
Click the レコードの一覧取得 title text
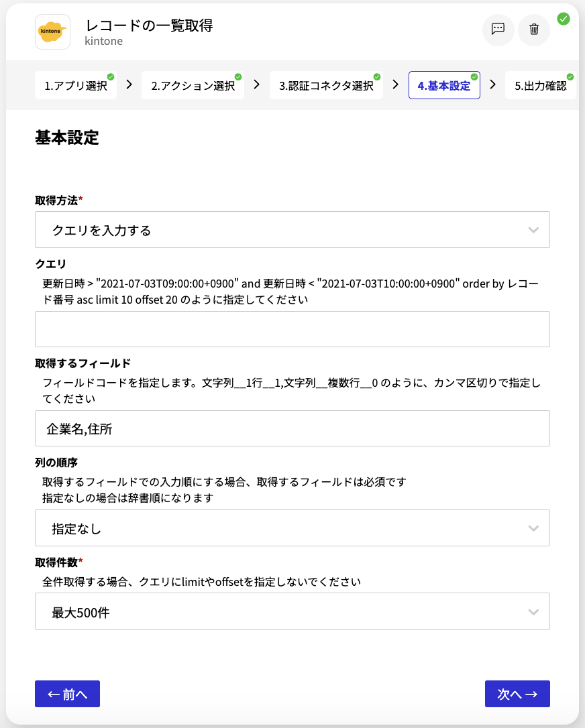(149, 25)
